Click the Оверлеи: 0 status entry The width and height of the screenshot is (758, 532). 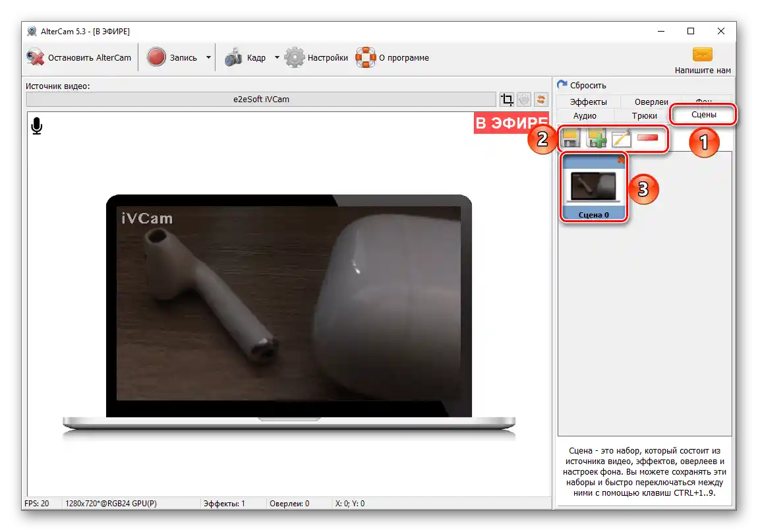pyautogui.click(x=289, y=504)
